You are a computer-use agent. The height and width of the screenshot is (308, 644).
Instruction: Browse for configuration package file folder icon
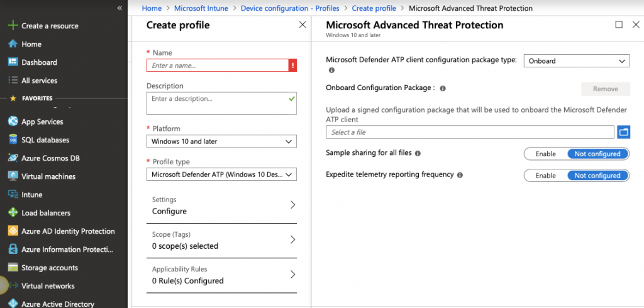[623, 132]
